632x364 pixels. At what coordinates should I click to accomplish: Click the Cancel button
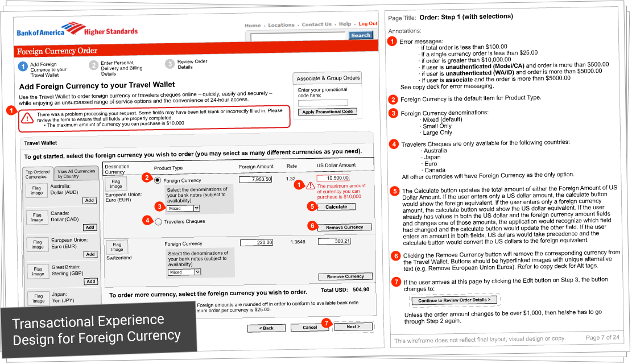point(310,328)
